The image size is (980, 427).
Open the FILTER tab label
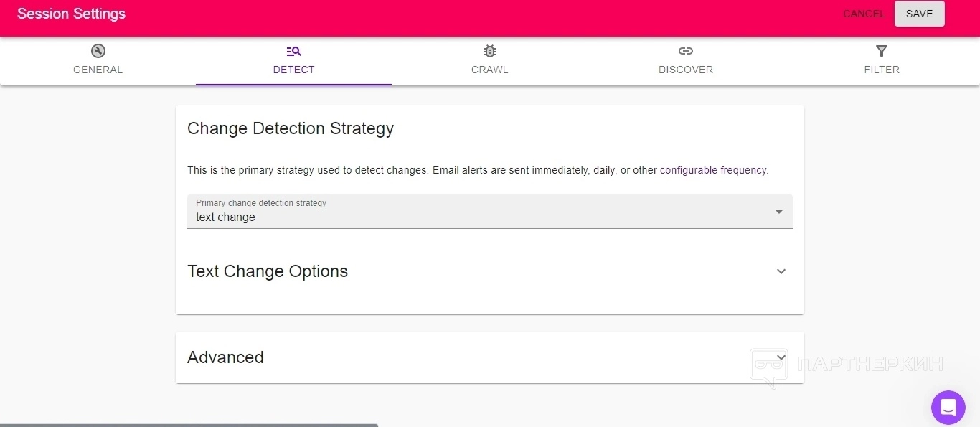tap(882, 70)
